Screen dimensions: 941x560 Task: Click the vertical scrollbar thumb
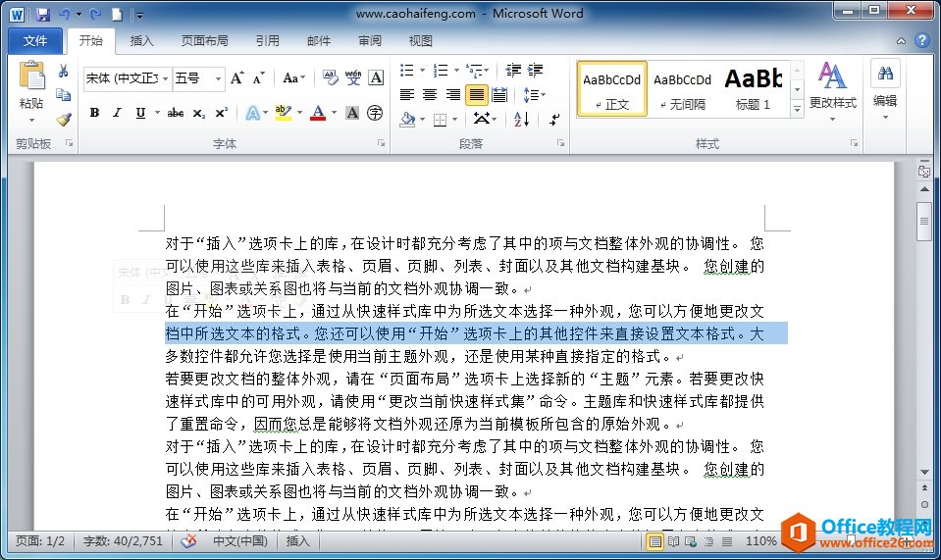tap(924, 222)
